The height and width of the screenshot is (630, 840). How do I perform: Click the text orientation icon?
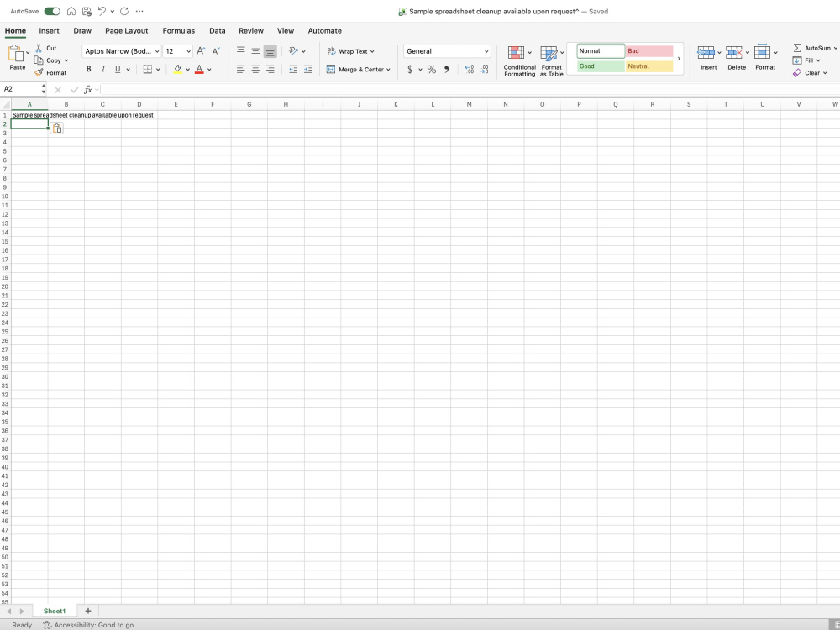tap(293, 51)
